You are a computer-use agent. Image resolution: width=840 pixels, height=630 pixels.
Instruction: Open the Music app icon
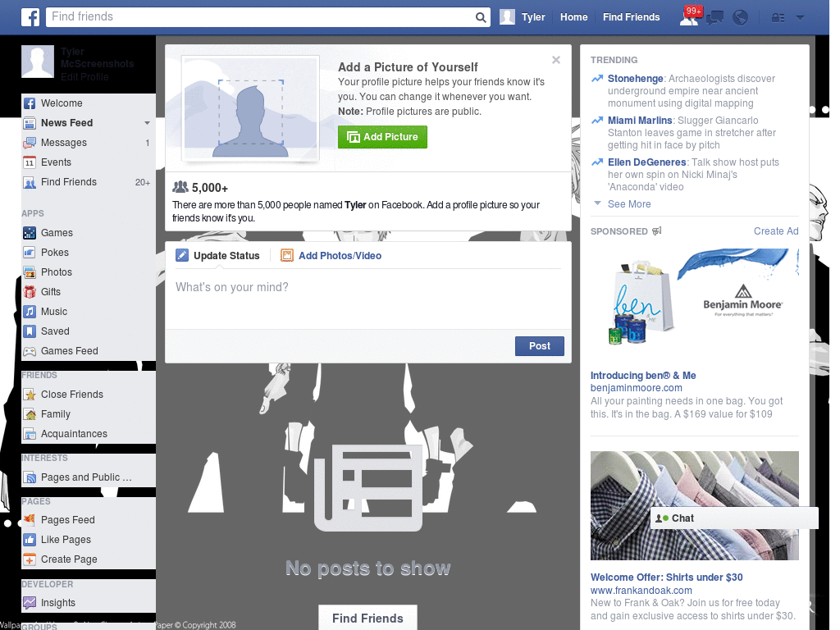click(x=30, y=312)
